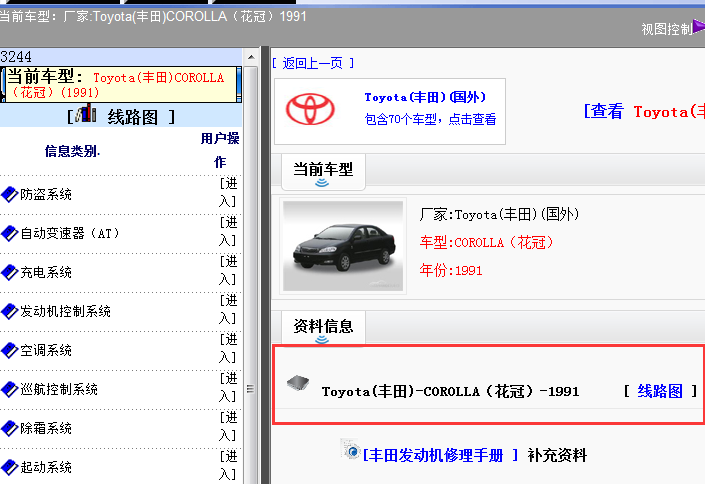Click the 巡航控制系统 row text
This screenshot has height=484, width=705.
[59, 389]
